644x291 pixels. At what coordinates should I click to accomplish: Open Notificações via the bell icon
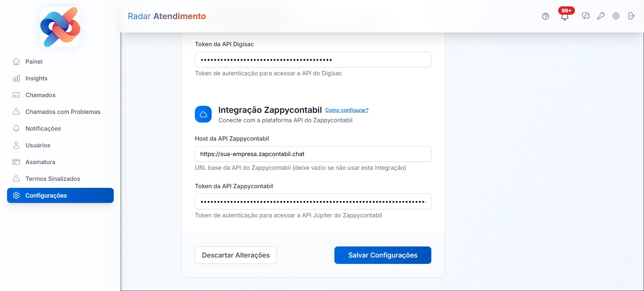(x=16, y=129)
